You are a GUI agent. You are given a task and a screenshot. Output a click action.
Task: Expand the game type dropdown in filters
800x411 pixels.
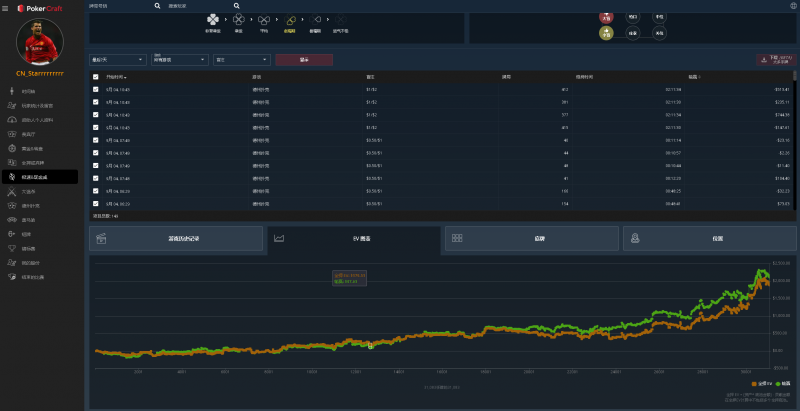coord(180,59)
